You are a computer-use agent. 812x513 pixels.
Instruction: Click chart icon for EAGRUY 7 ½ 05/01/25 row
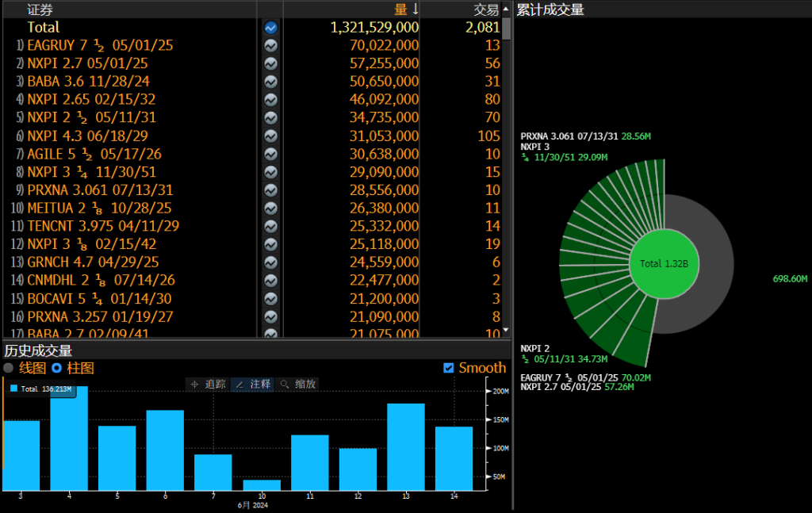coord(270,45)
